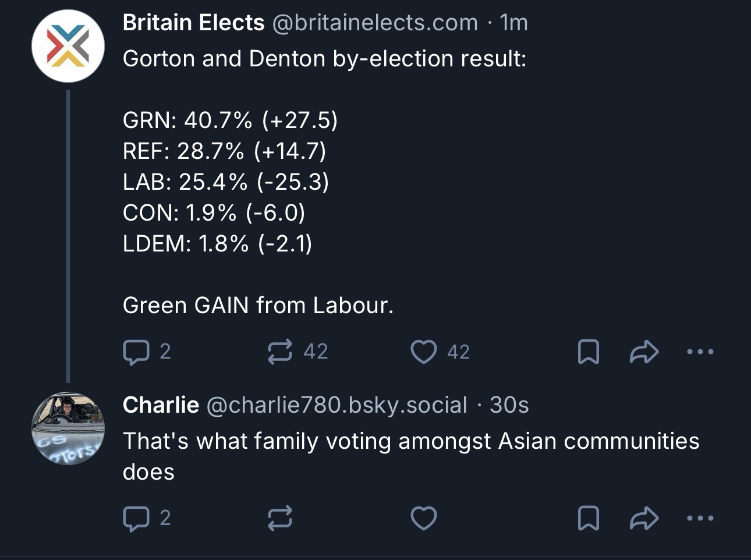Screen dimensions: 751x560
Task: Click Charlie's display name
Action: [x=161, y=405]
